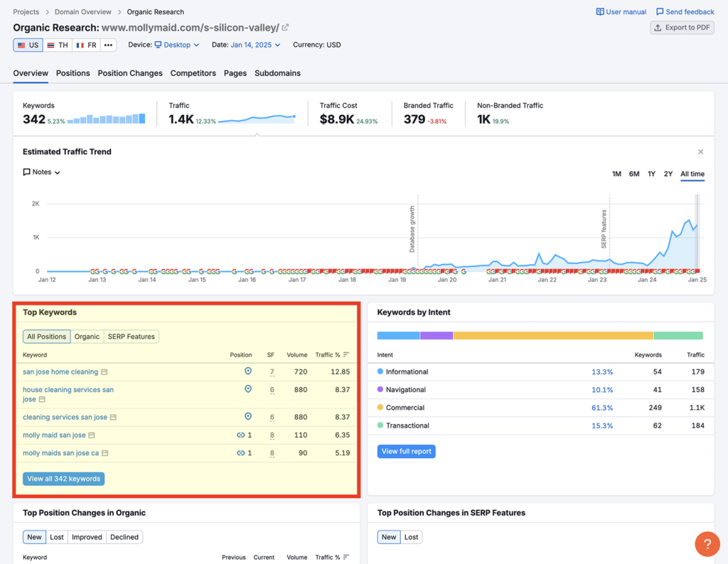Click the green Transactional segment of intent bar

pyautogui.click(x=678, y=335)
